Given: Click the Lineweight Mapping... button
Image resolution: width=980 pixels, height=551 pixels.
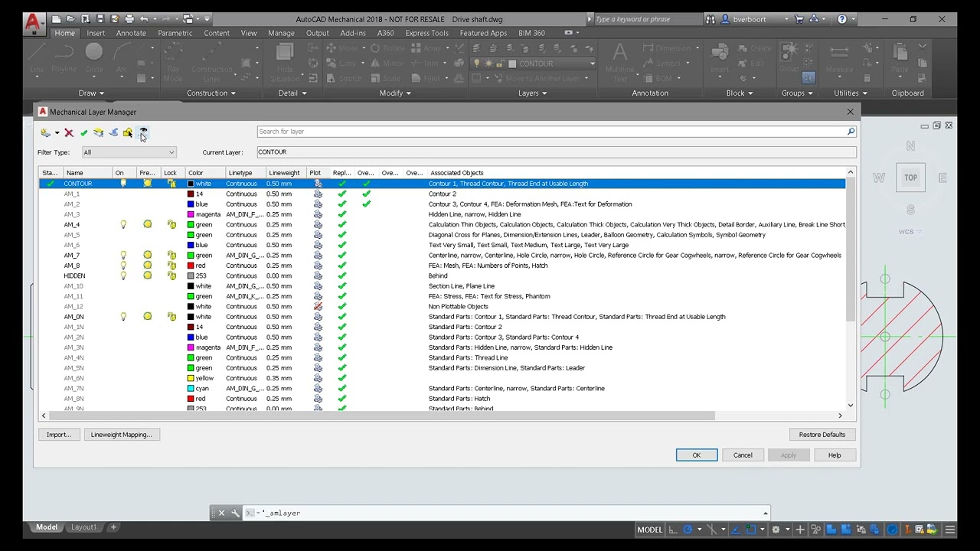Looking at the screenshot, I should click(121, 435).
